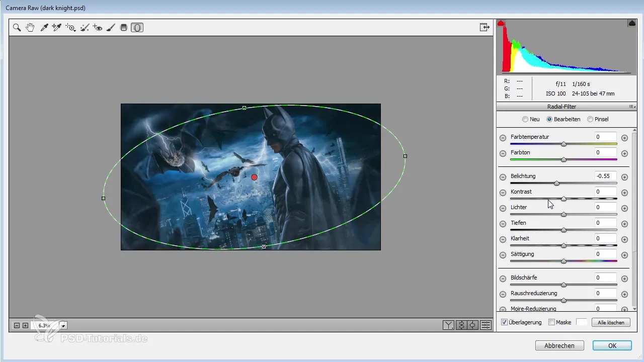Screen dimensions: 644x362
Task: Toggle highlight clipping warning in histogram
Action: pos(632,23)
